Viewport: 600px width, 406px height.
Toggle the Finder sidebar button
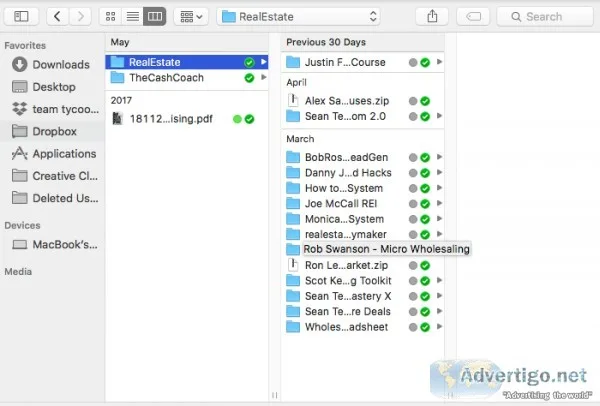click(x=21, y=16)
